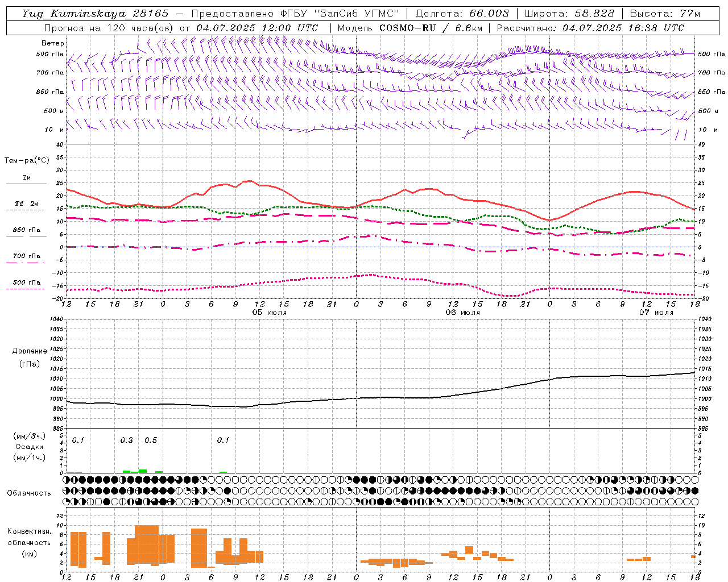This screenshot has width=728, height=582.
Task: Select the text Предоставлено ФГБУ "ЗапСиб УГМС"
Action: pyautogui.click(x=295, y=14)
